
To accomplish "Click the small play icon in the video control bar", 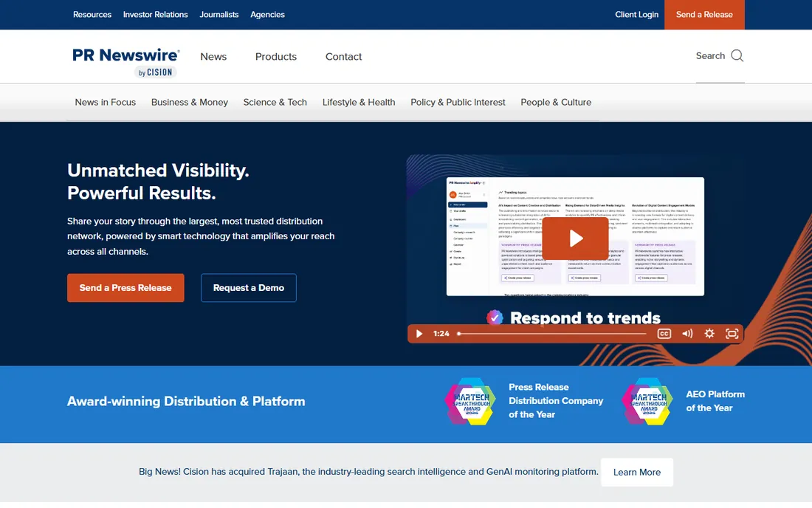I will [x=419, y=334].
